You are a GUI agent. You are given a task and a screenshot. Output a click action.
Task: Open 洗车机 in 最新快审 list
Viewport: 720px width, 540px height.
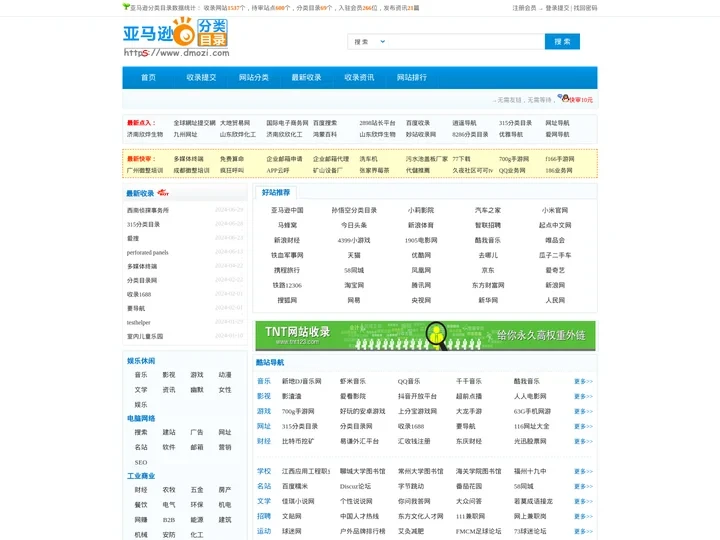pyautogui.click(x=369, y=159)
